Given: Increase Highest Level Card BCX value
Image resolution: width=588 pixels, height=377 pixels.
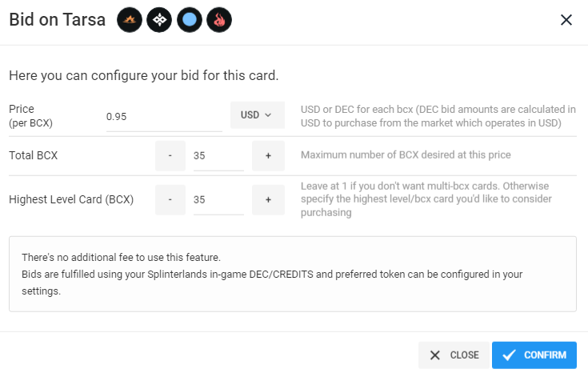Looking at the screenshot, I should 268,199.
